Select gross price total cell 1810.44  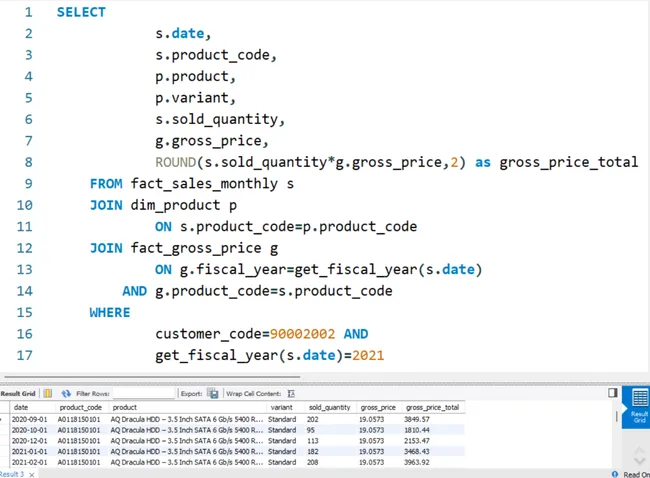point(417,430)
